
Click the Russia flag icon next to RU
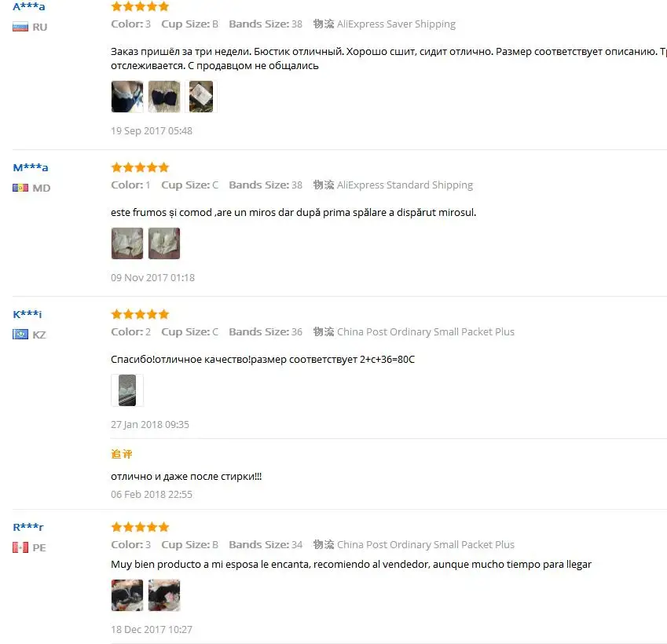pyautogui.click(x=20, y=27)
